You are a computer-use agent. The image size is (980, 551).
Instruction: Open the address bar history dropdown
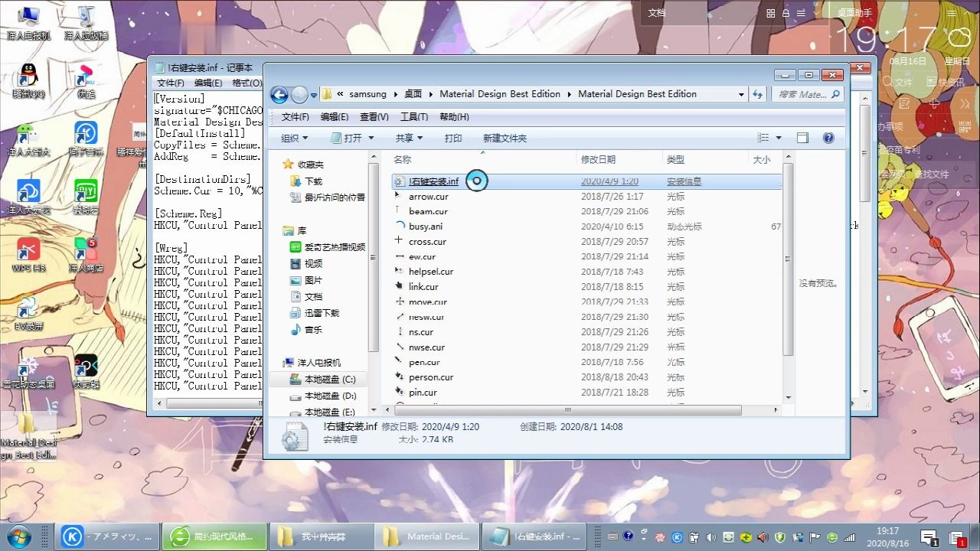point(741,94)
